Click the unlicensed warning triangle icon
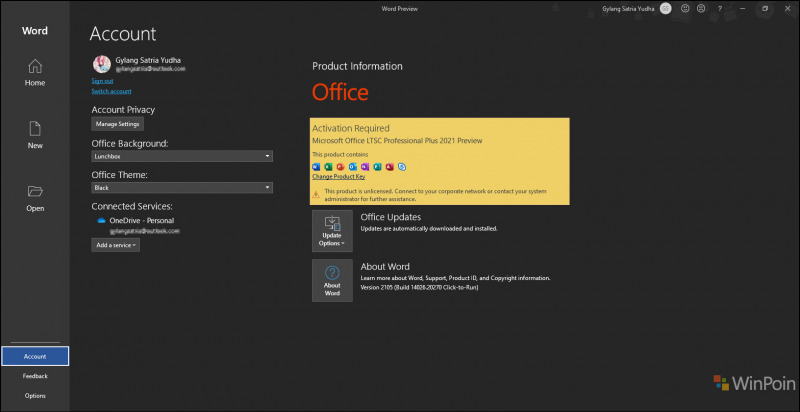This screenshot has width=800, height=412. pos(316,194)
